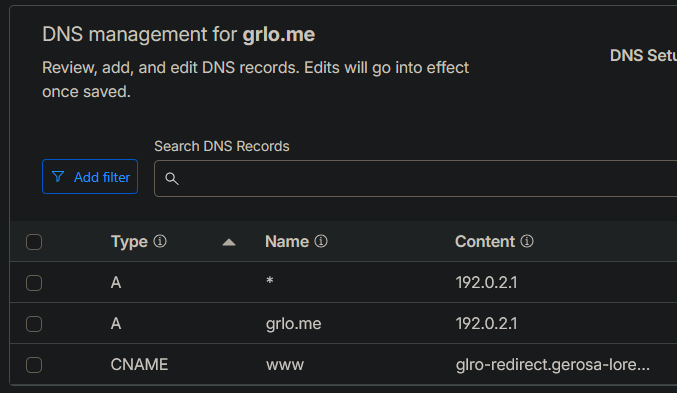Viewport: 677px width, 393px height.
Task: Open the info icon next to Content
Action: pos(527,241)
